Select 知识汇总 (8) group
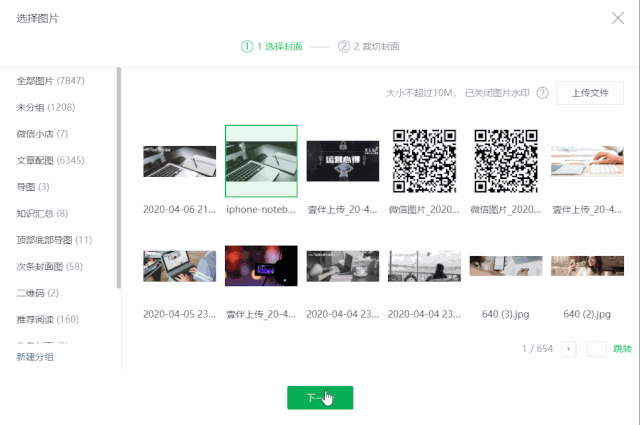640x425 pixels. point(42,214)
